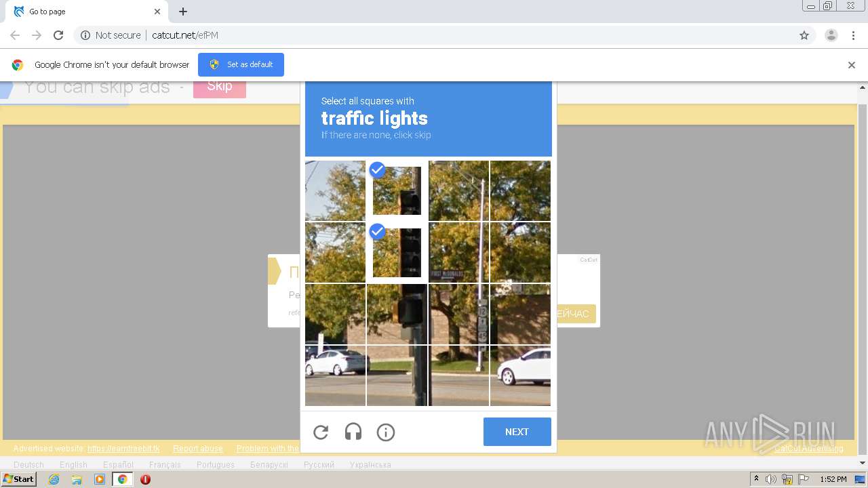Switch to Chrome via taskbar icon
Viewport: 868px width, 488px height.
(x=123, y=479)
